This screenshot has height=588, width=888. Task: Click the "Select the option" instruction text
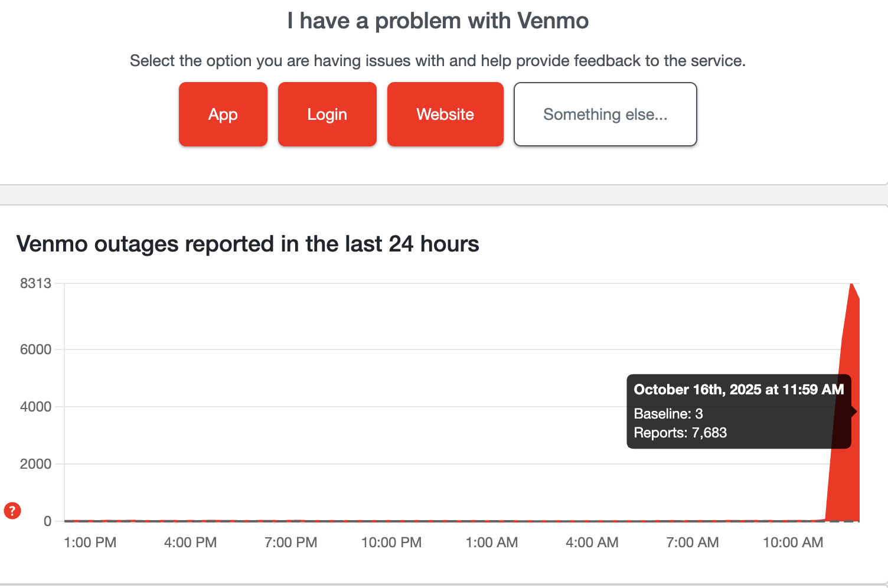438,61
